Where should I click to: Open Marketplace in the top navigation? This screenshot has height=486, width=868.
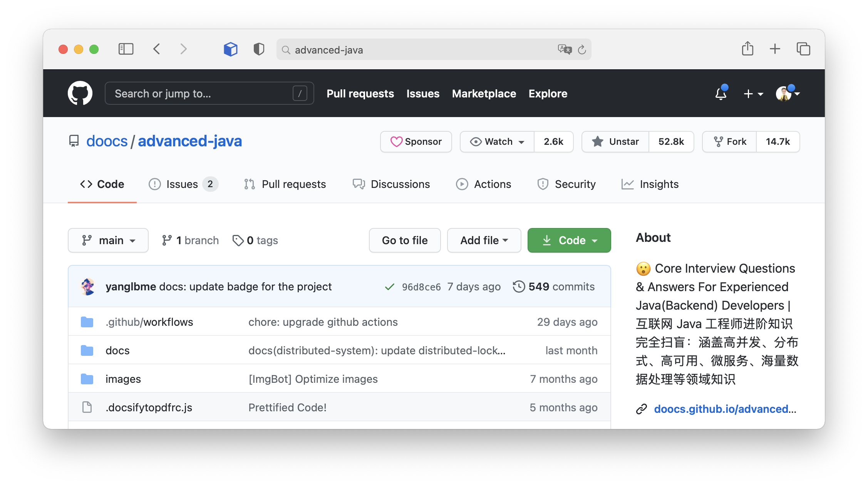pyautogui.click(x=484, y=94)
